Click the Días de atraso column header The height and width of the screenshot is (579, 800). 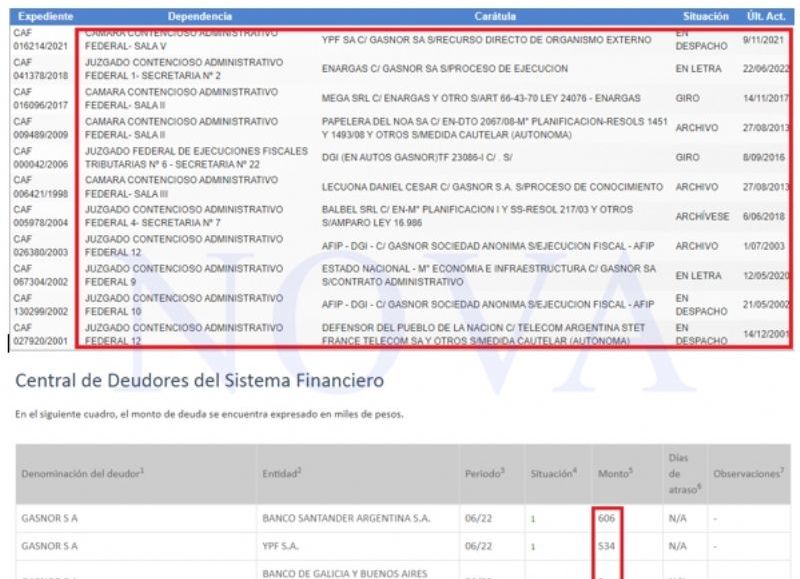click(x=685, y=474)
